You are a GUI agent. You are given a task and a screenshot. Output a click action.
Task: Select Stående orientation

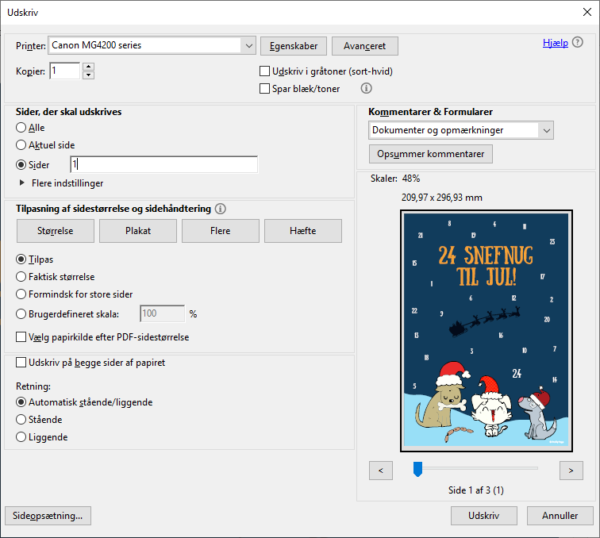pos(21,419)
